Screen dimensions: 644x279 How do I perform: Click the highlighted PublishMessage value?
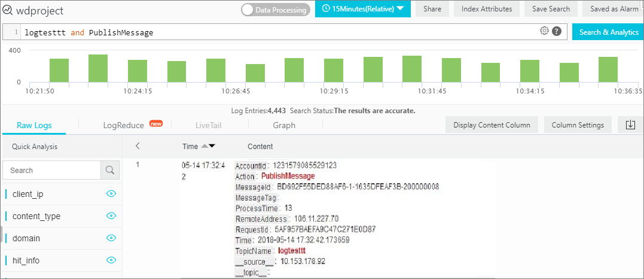click(x=288, y=176)
